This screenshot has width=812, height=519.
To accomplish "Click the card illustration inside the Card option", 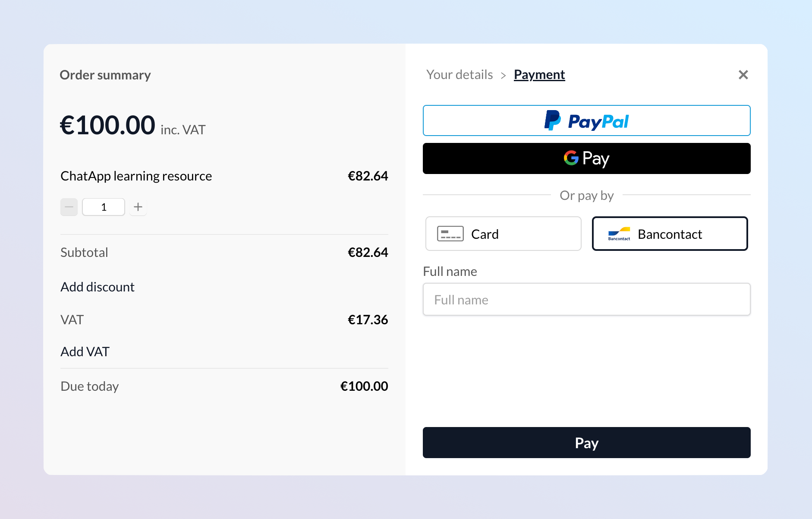I will click(x=450, y=234).
